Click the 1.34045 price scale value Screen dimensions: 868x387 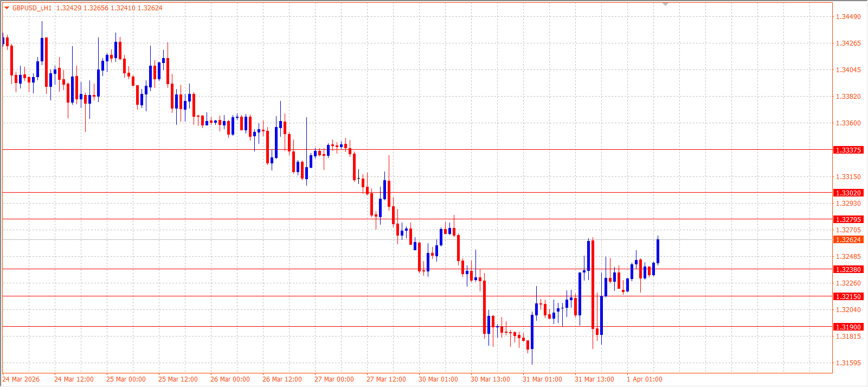coord(848,70)
